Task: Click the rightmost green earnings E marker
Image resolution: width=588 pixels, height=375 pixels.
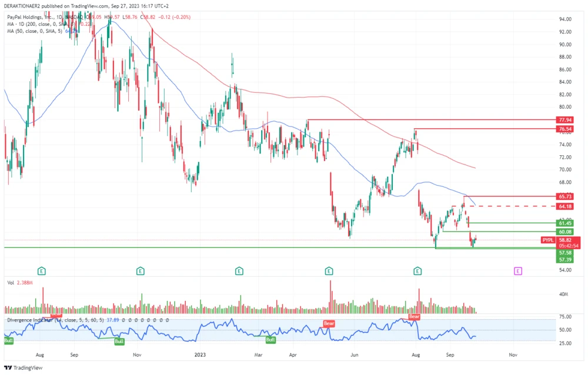Action: [417, 271]
